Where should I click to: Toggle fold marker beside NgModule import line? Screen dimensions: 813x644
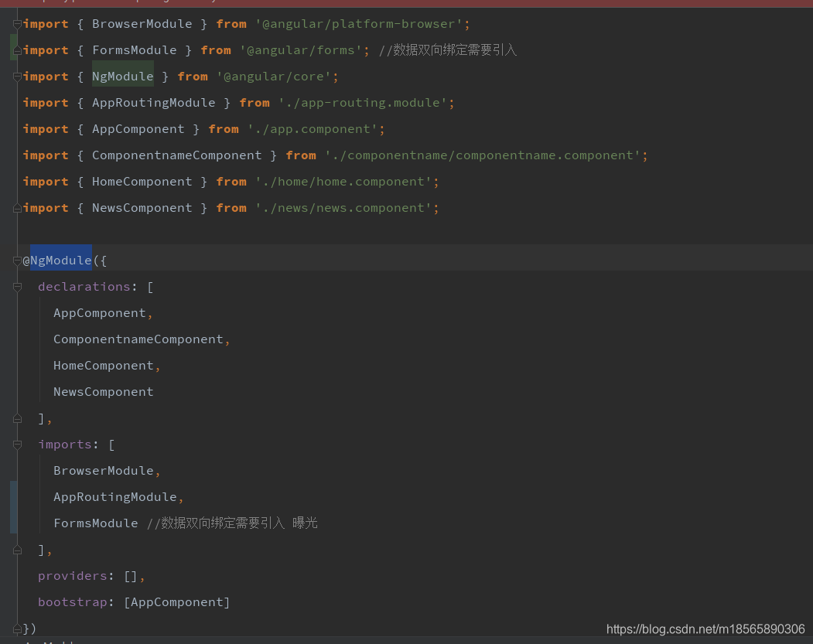coord(17,77)
